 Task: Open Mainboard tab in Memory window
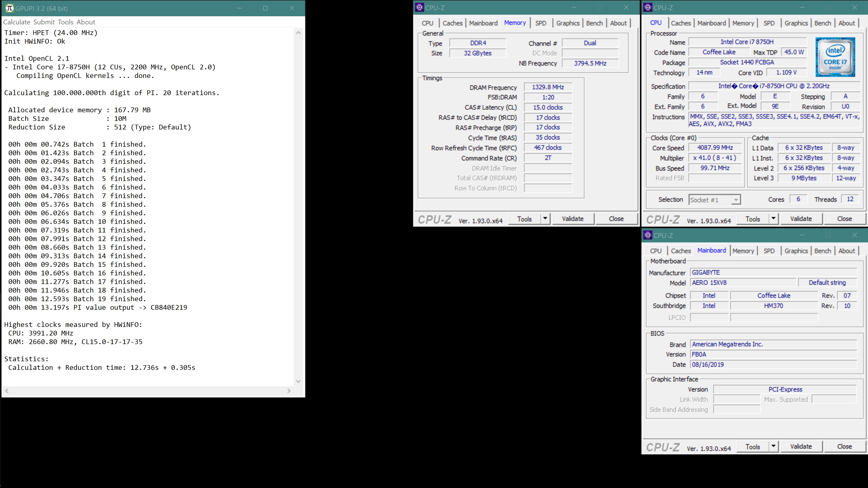click(x=483, y=23)
